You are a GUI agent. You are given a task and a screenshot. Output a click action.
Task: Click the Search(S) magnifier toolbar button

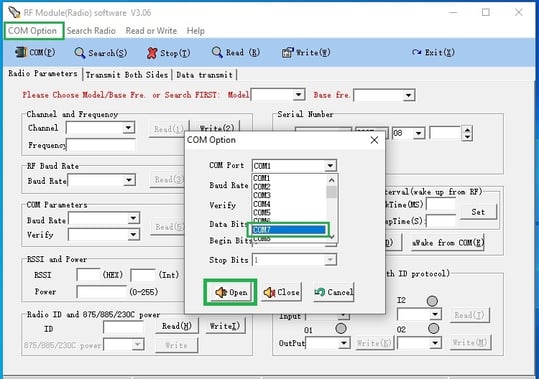tap(100, 53)
